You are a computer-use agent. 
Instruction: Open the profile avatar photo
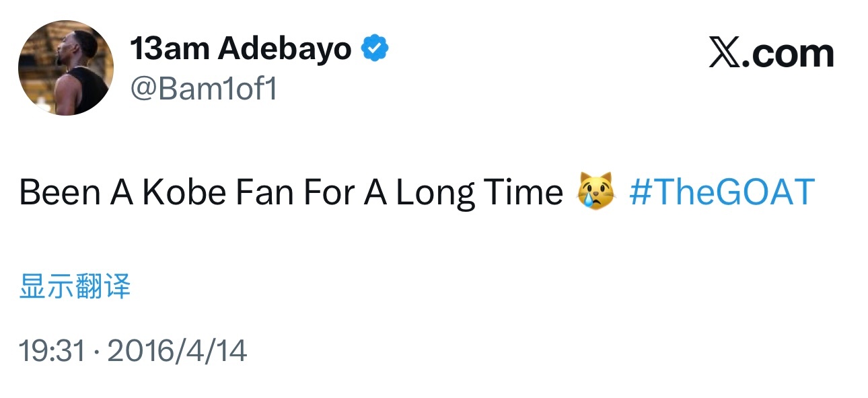point(66,68)
